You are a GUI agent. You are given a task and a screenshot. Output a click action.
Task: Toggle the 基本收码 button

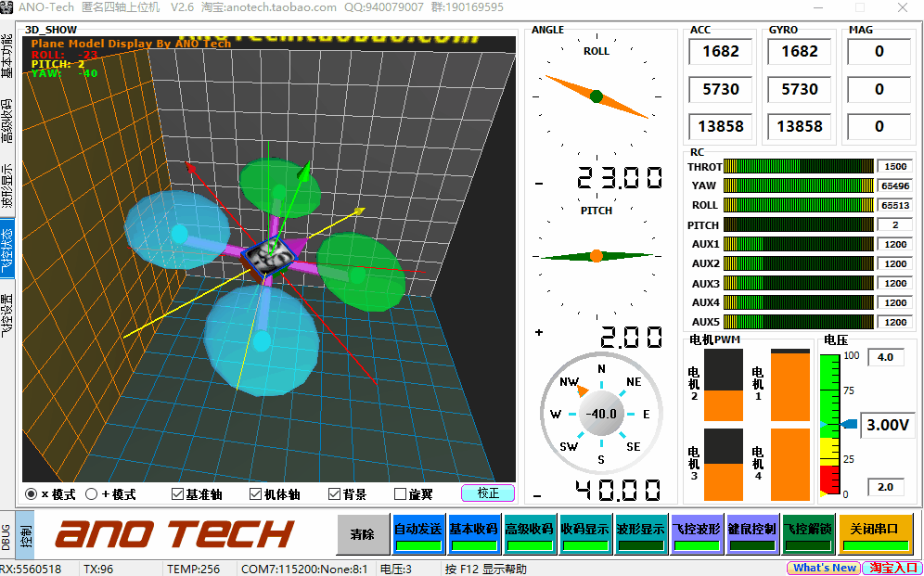pyautogui.click(x=473, y=534)
